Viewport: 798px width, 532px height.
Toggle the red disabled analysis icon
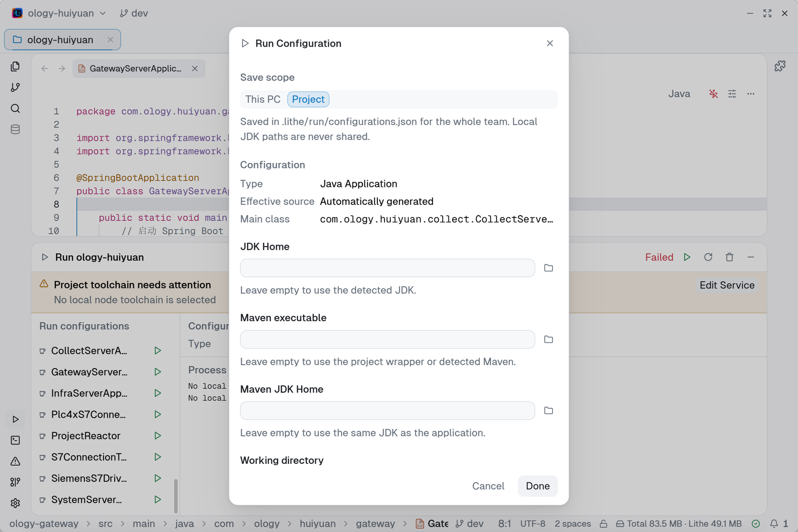coord(713,94)
